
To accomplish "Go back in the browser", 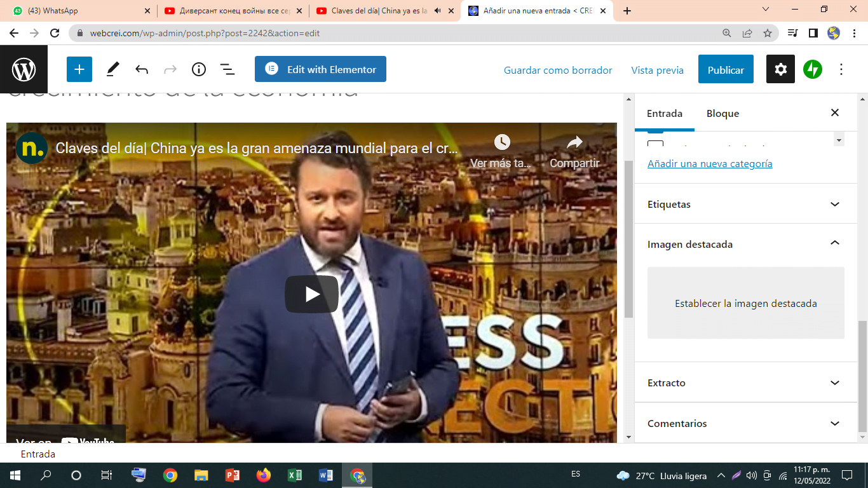I will click(14, 33).
